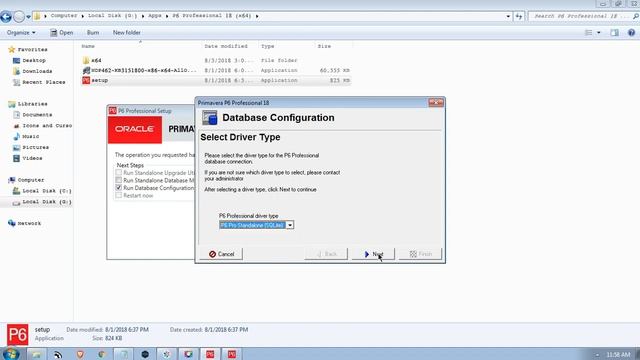Toggle Run Database Configuration checkbox
Image resolution: width=640 pixels, height=360 pixels.
[x=119, y=188]
